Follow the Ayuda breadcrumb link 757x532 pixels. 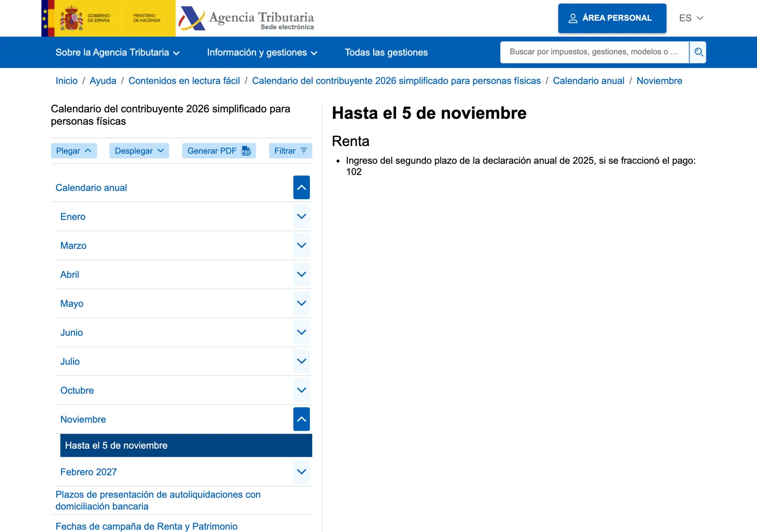pyautogui.click(x=103, y=81)
